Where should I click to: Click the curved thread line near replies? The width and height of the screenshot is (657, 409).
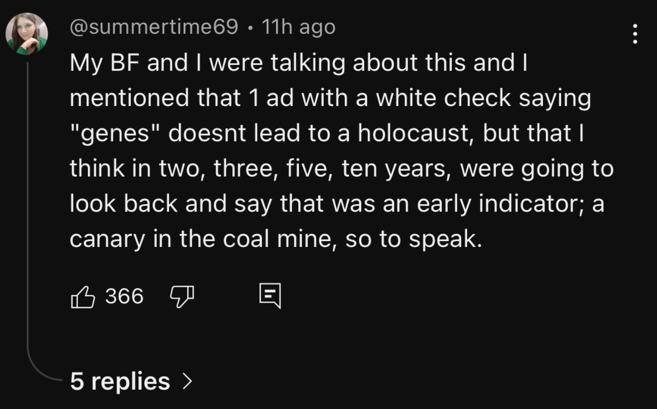pyautogui.click(x=38, y=366)
